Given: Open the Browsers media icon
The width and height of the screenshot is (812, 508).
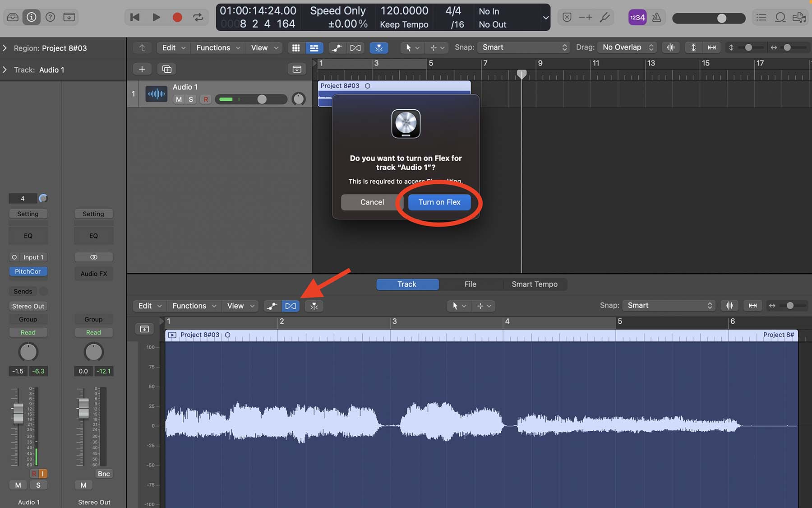Looking at the screenshot, I should [x=799, y=17].
